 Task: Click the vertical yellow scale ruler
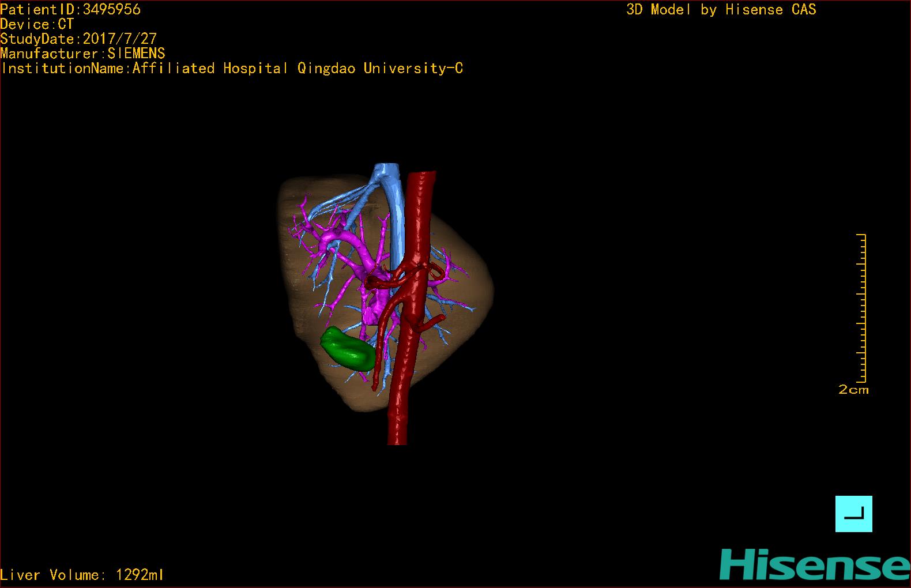click(x=861, y=308)
